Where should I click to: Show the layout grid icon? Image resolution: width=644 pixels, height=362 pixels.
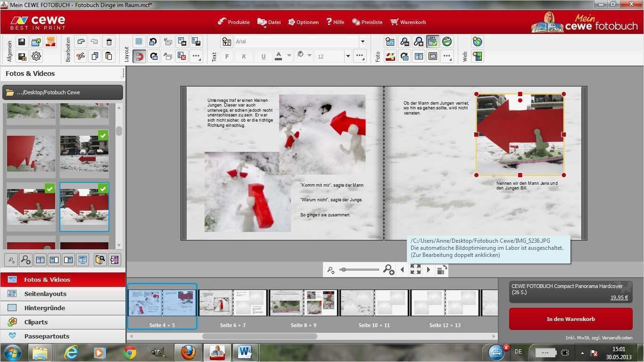click(140, 41)
